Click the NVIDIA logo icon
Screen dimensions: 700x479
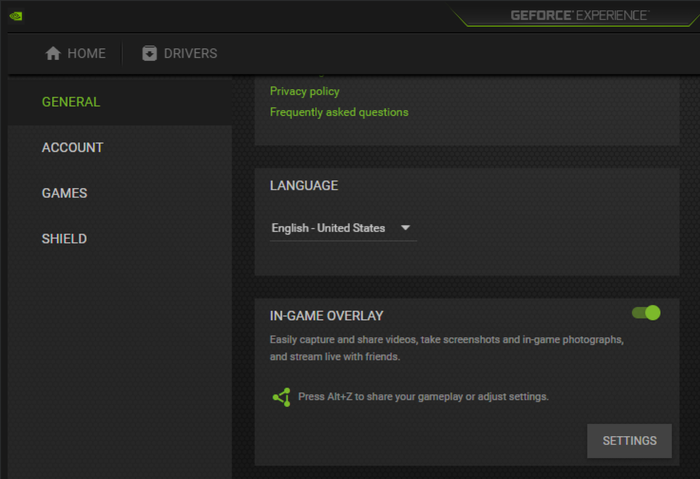(x=16, y=17)
